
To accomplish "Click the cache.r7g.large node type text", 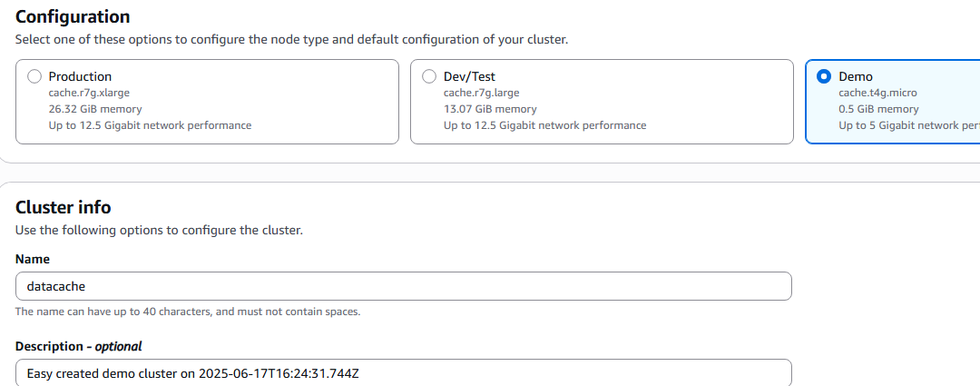I will point(481,93).
